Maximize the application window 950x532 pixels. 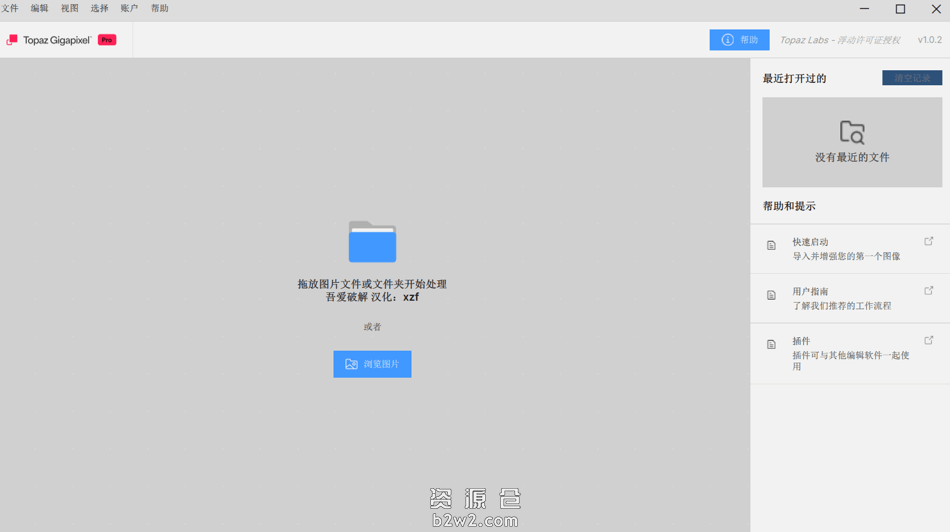900,9
